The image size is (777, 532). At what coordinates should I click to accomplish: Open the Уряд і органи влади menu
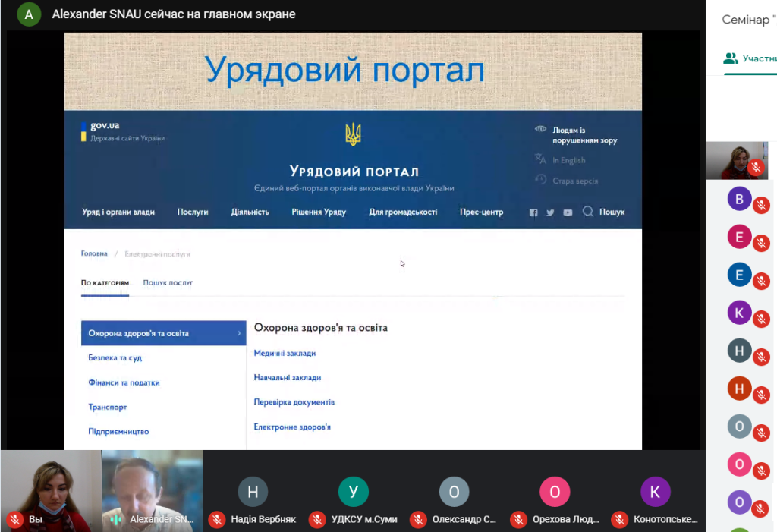(x=118, y=212)
